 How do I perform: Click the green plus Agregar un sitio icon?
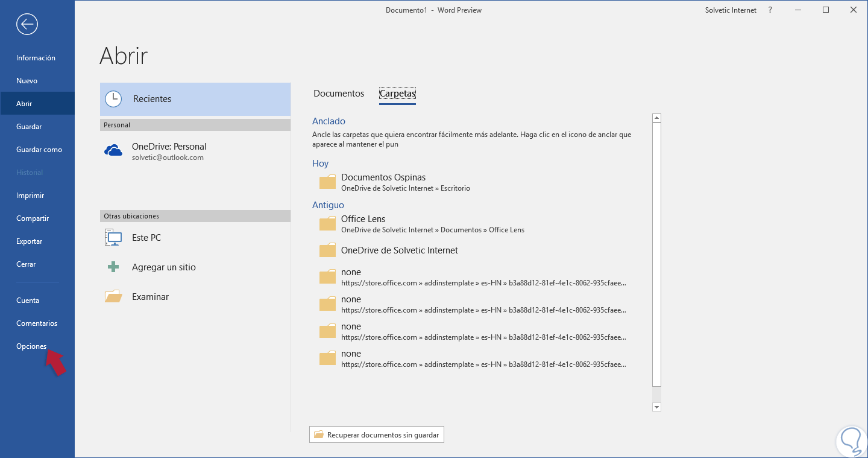coord(113,267)
